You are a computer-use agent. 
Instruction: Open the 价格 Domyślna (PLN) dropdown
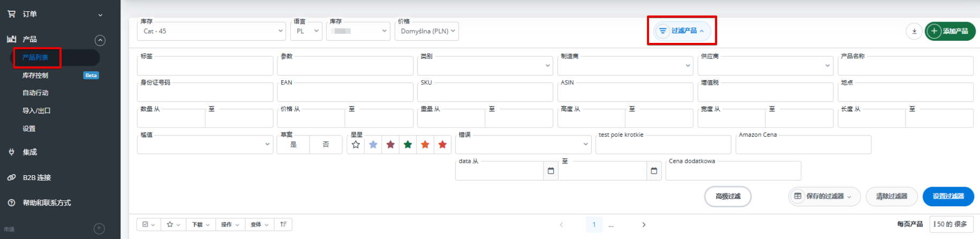[x=427, y=31]
